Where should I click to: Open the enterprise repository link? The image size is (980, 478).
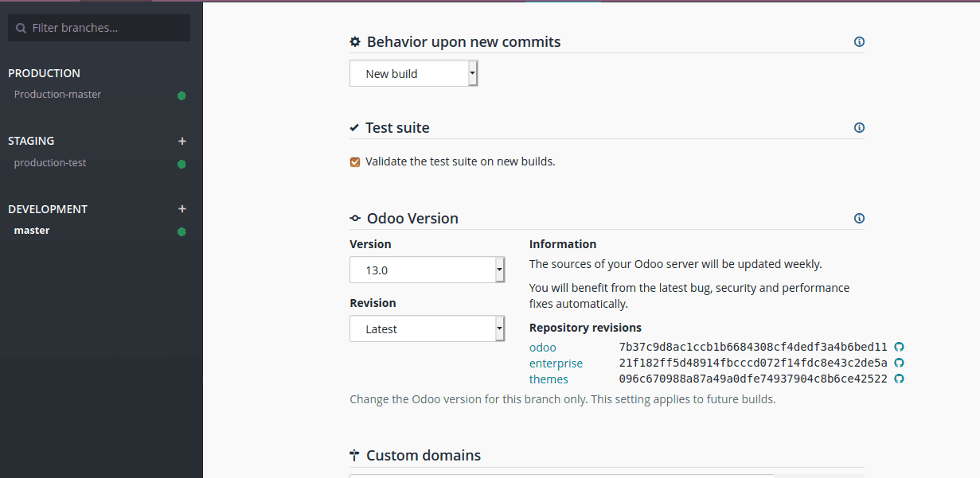click(556, 363)
